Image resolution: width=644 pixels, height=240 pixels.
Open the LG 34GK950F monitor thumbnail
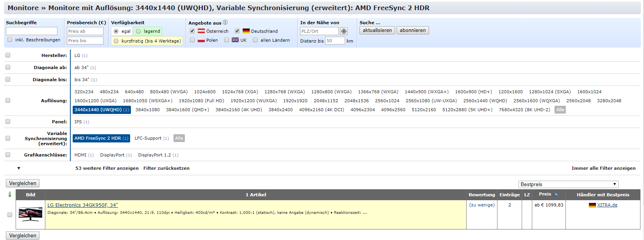coord(30,214)
